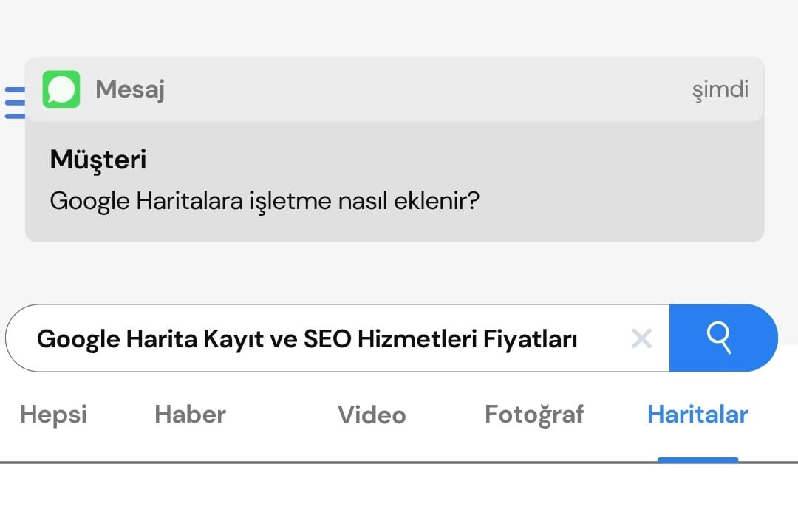
Task: Click the text 'Google Haritalara işletme nasıl eklenir?'
Action: pyautogui.click(x=265, y=201)
